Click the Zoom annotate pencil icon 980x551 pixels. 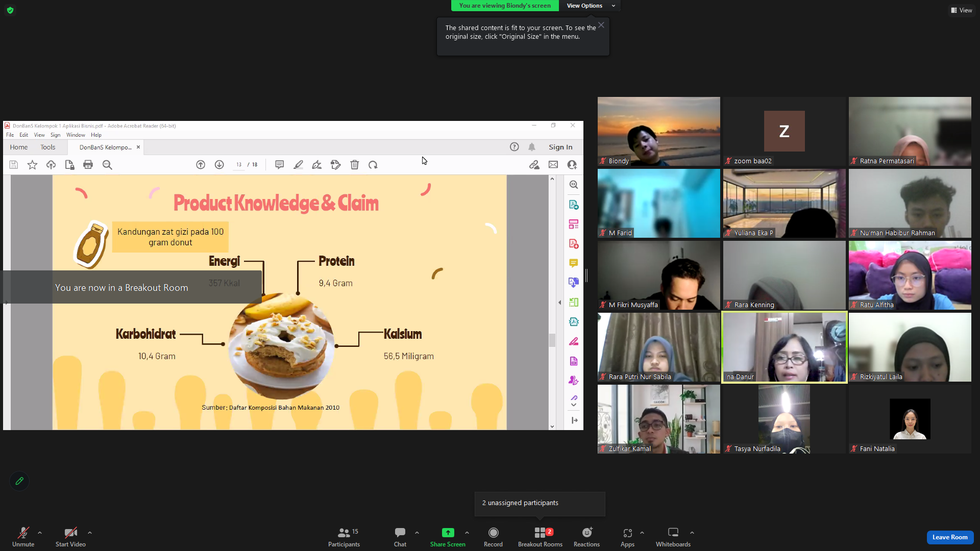coord(19,481)
